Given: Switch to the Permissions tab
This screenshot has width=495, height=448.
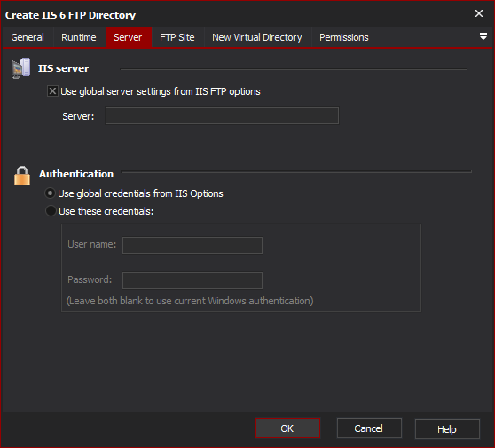Looking at the screenshot, I should coord(344,37).
